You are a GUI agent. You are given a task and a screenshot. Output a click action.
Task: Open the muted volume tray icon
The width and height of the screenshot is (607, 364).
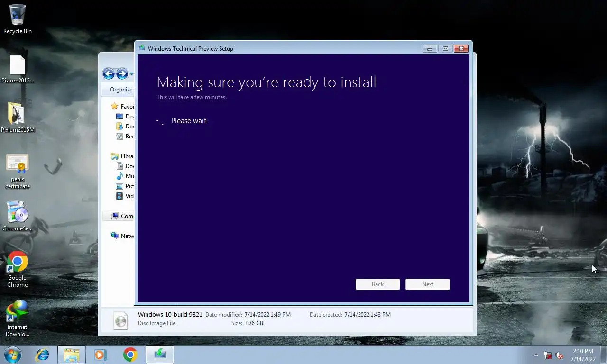tap(560, 355)
